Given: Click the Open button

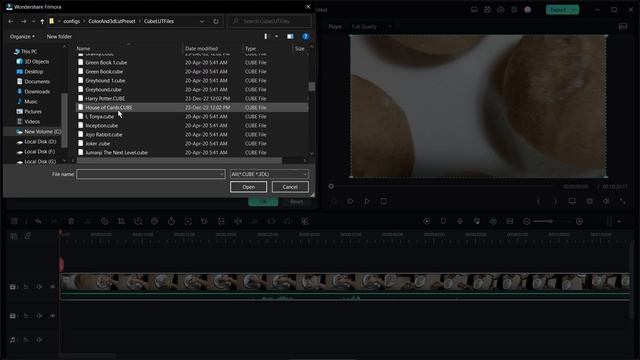Looking at the screenshot, I should (x=248, y=187).
